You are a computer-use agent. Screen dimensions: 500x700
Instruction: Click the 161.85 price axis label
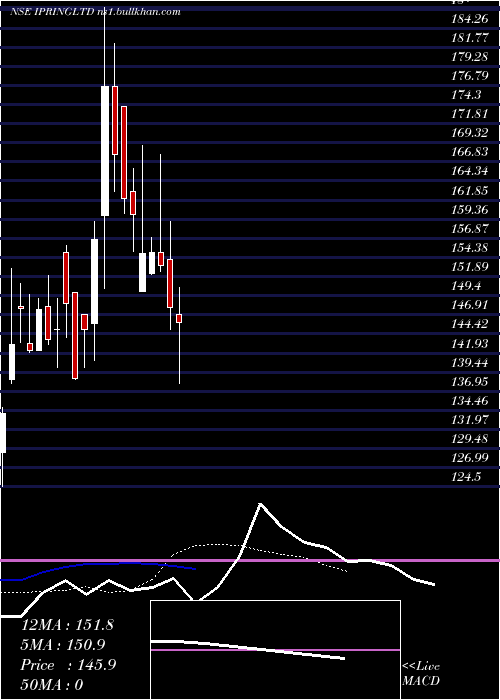(x=470, y=191)
